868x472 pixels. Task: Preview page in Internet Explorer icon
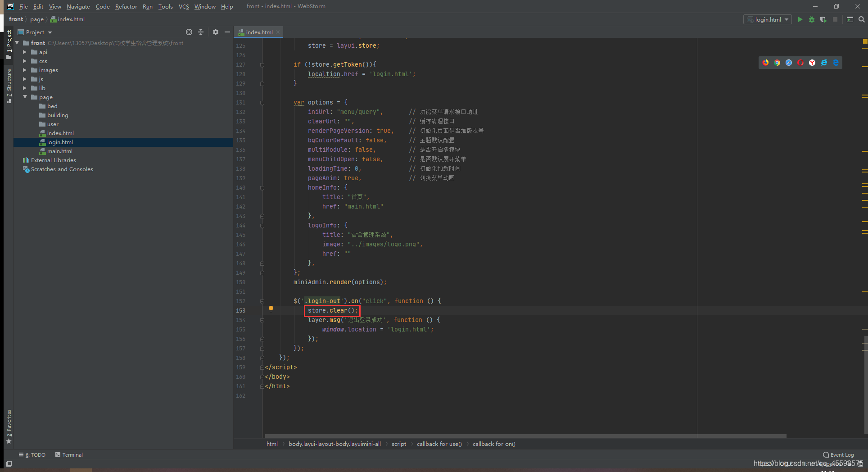824,63
